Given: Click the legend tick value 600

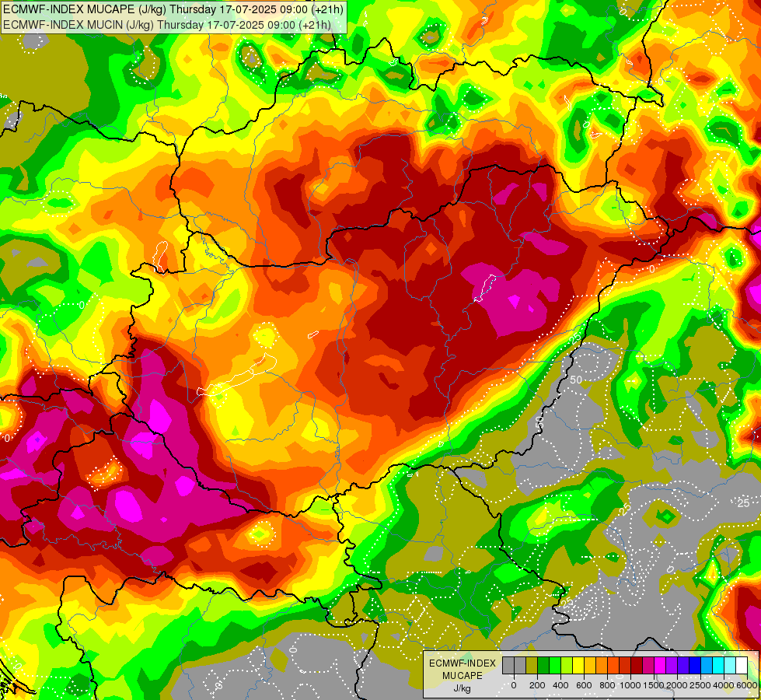Looking at the screenshot, I should (584, 685).
